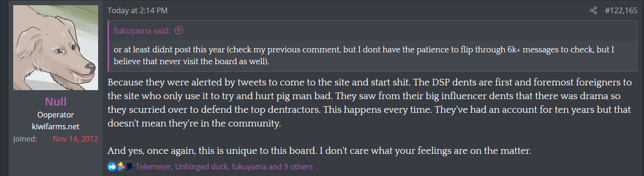Open the quoted 'fukuyama said:' source link
The width and height of the screenshot is (644, 176).
142,31
